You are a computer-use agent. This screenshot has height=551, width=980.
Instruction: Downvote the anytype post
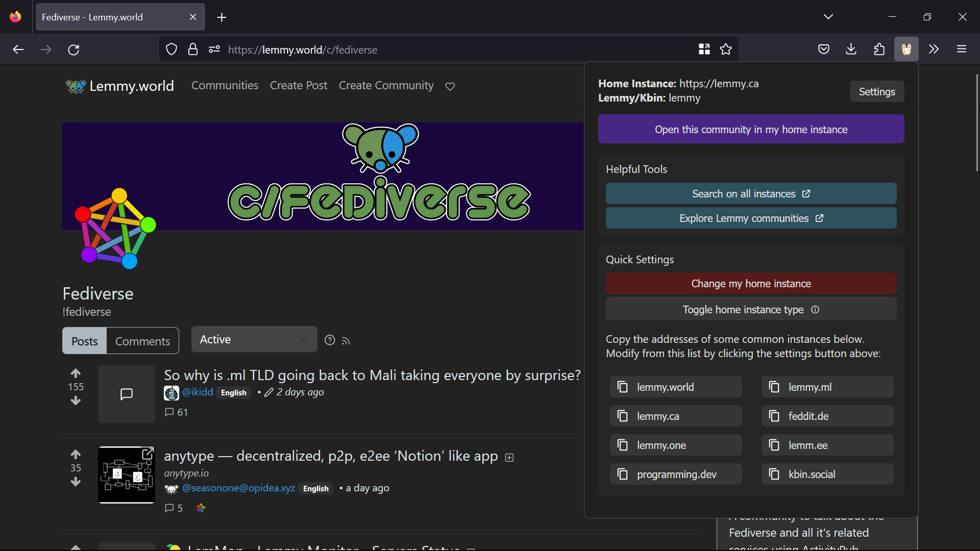(76, 482)
